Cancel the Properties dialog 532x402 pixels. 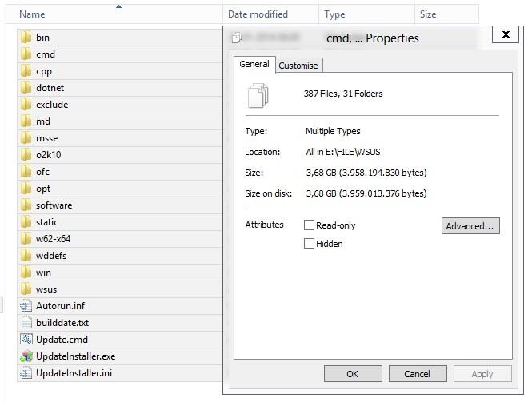418,374
